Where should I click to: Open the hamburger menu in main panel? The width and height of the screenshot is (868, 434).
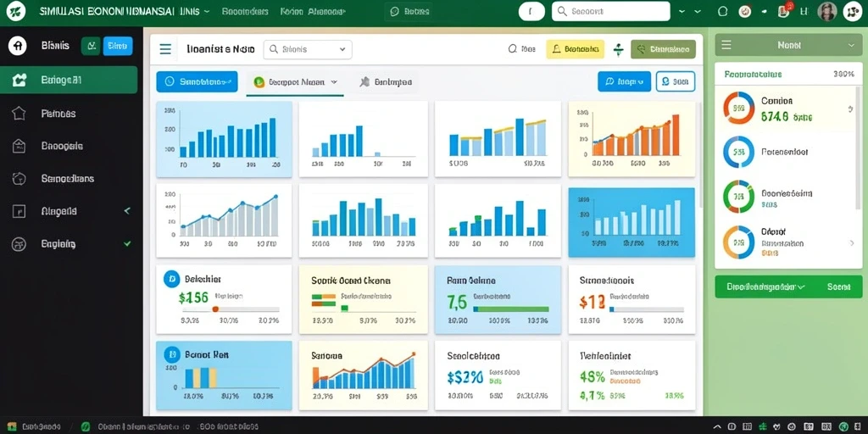pyautogui.click(x=165, y=49)
